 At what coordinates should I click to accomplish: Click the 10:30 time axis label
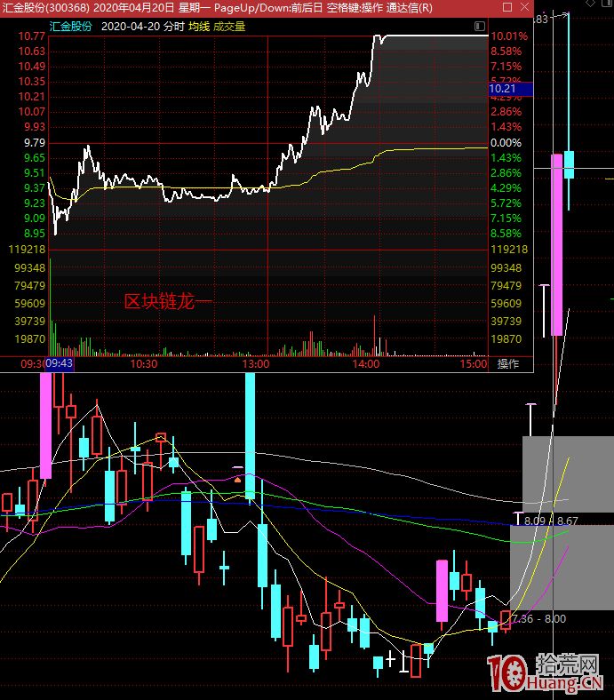(143, 364)
